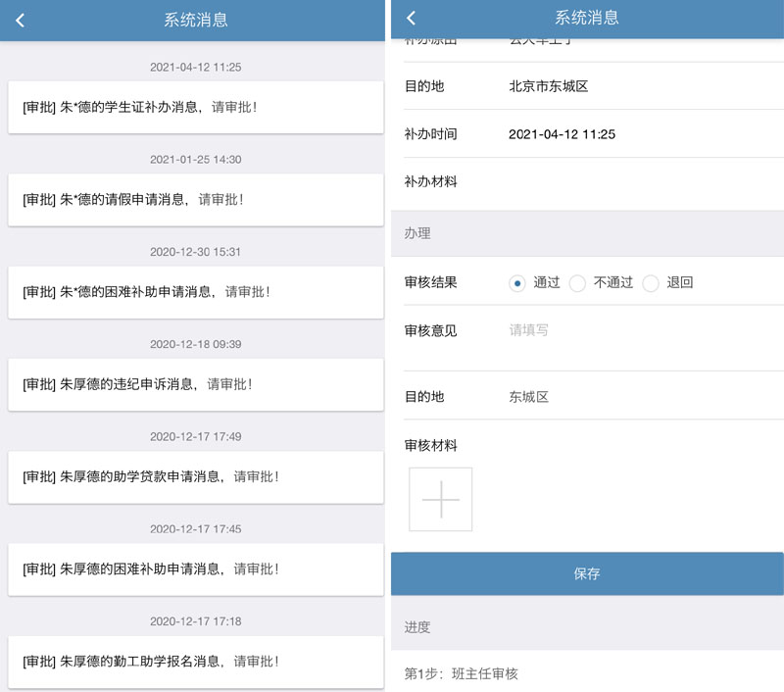Tap back arrow on left message list
This screenshot has width=784, height=692.
tap(21, 20)
